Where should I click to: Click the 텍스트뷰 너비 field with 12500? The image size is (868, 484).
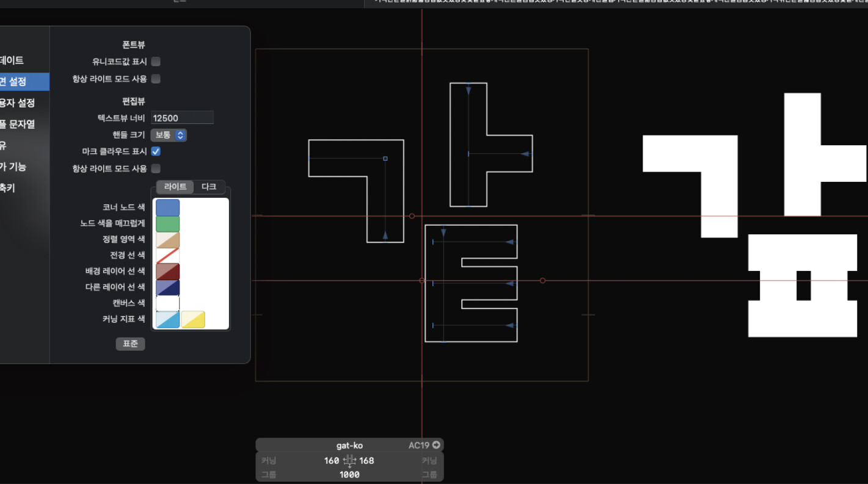point(182,118)
